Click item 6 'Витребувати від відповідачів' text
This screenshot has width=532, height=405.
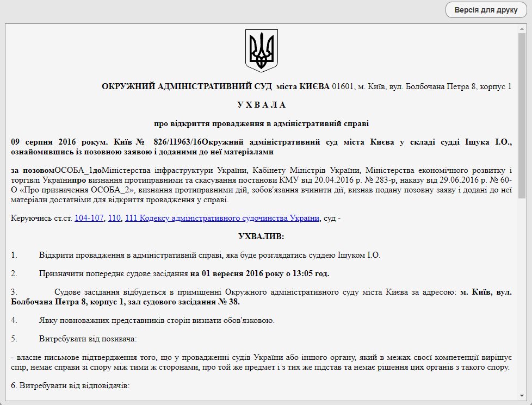click(x=70, y=386)
